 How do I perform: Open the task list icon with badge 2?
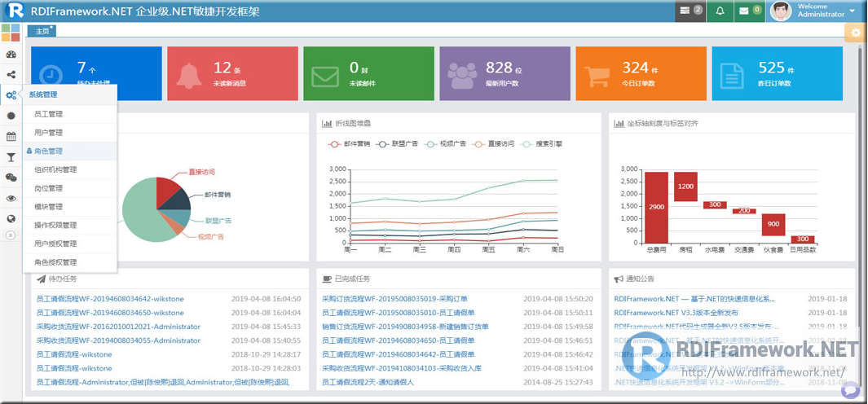(x=690, y=11)
